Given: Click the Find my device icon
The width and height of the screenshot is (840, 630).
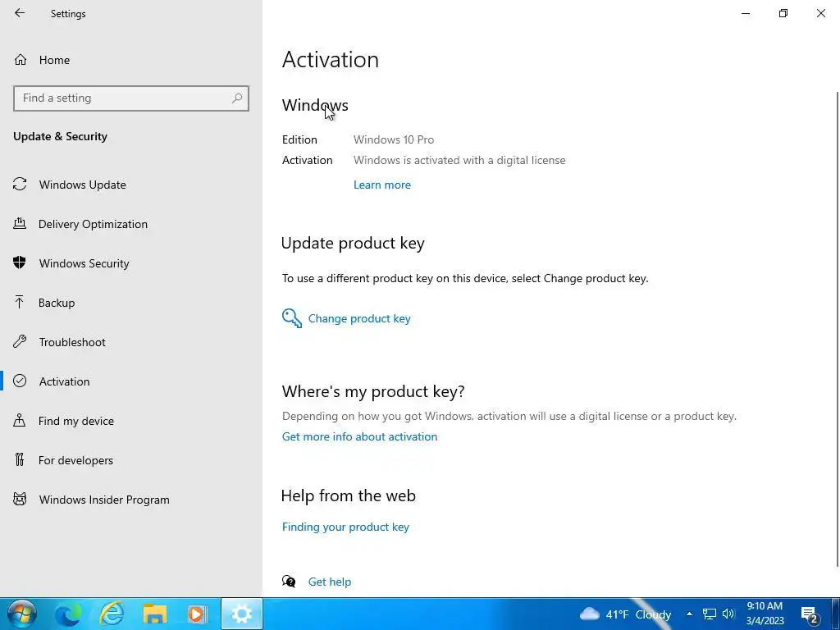Looking at the screenshot, I should click(20, 421).
